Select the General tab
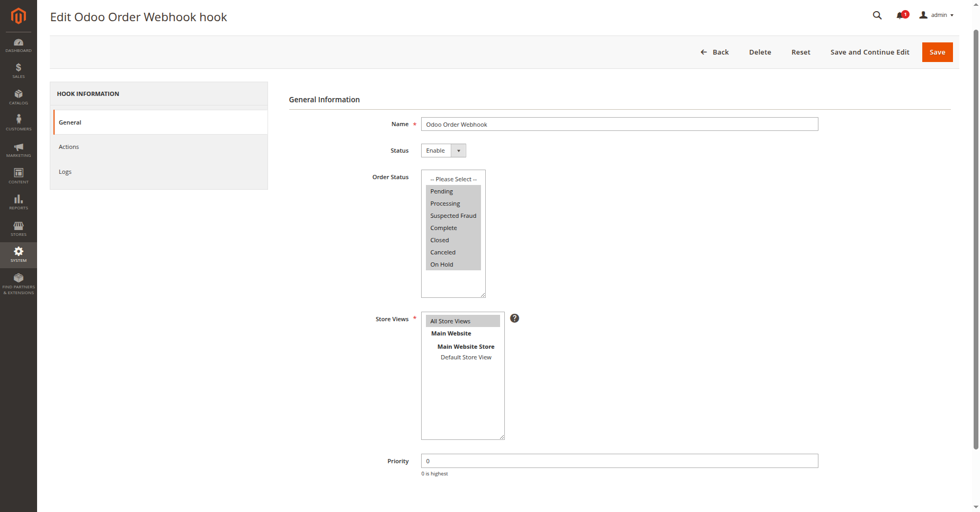Screen dimensions: 980x512 point(160,122)
